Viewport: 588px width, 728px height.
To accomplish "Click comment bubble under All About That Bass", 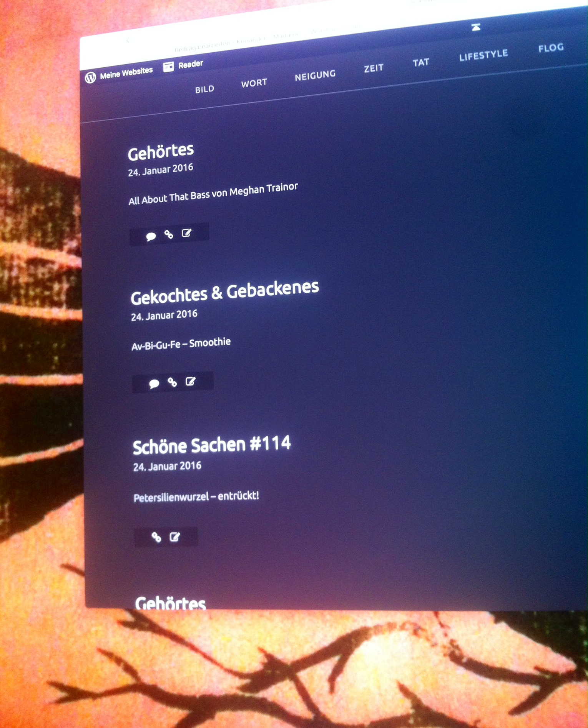I will tap(151, 236).
